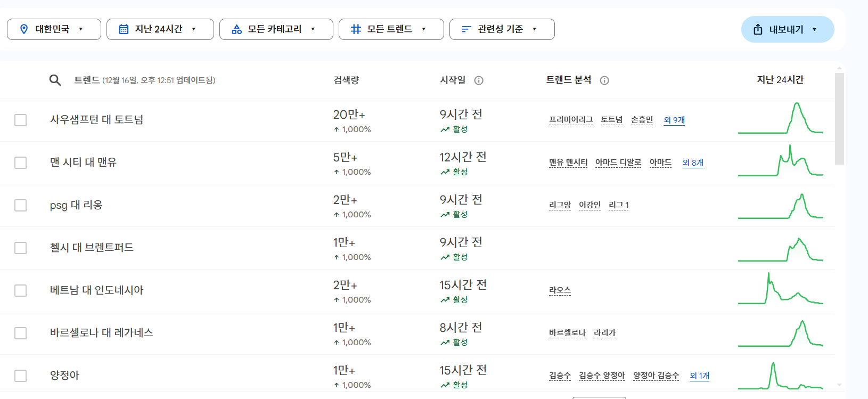Image resolution: width=868 pixels, height=399 pixels.
Task: Select the checkbox for 맨 시티 대 맨유
Action: 21,162
